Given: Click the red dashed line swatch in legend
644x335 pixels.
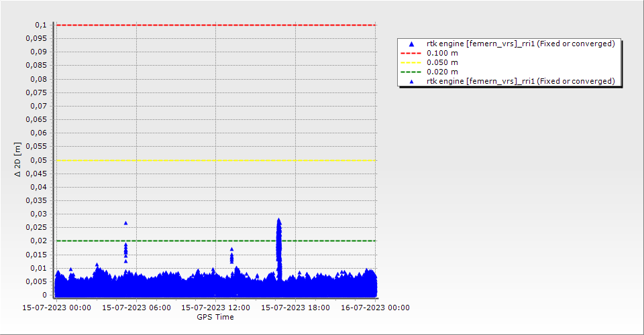Looking at the screenshot, I should click(412, 53).
